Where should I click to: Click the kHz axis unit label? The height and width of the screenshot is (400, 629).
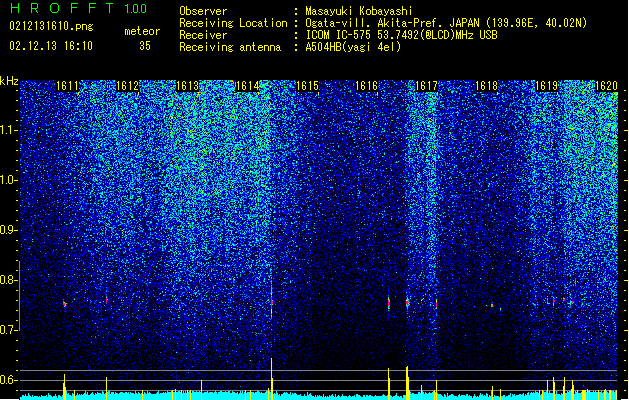(9, 81)
